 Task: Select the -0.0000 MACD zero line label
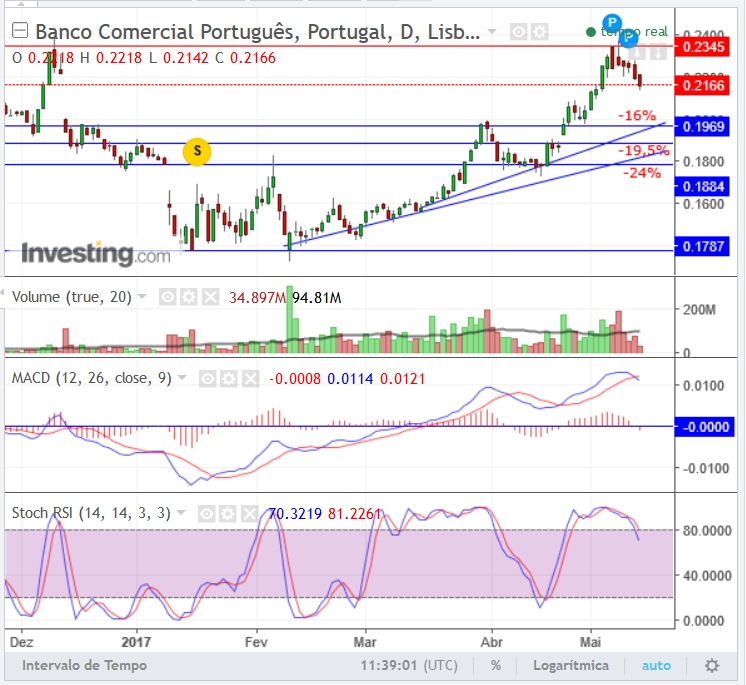pos(705,427)
